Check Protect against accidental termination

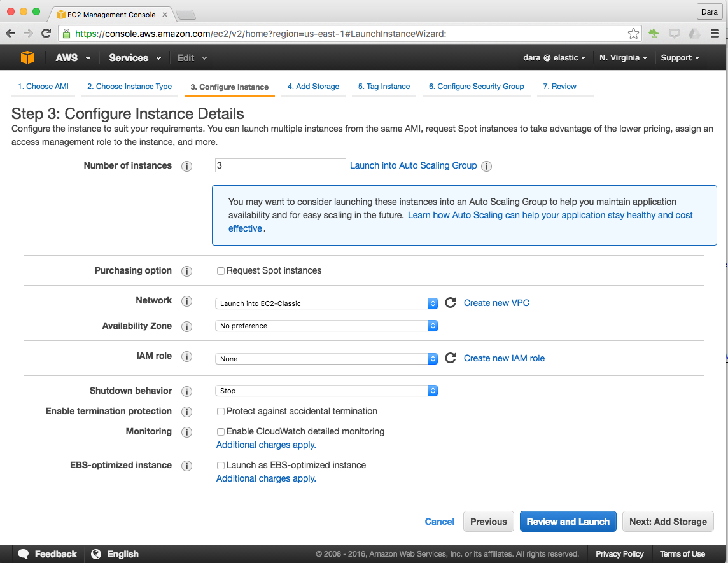coord(221,412)
